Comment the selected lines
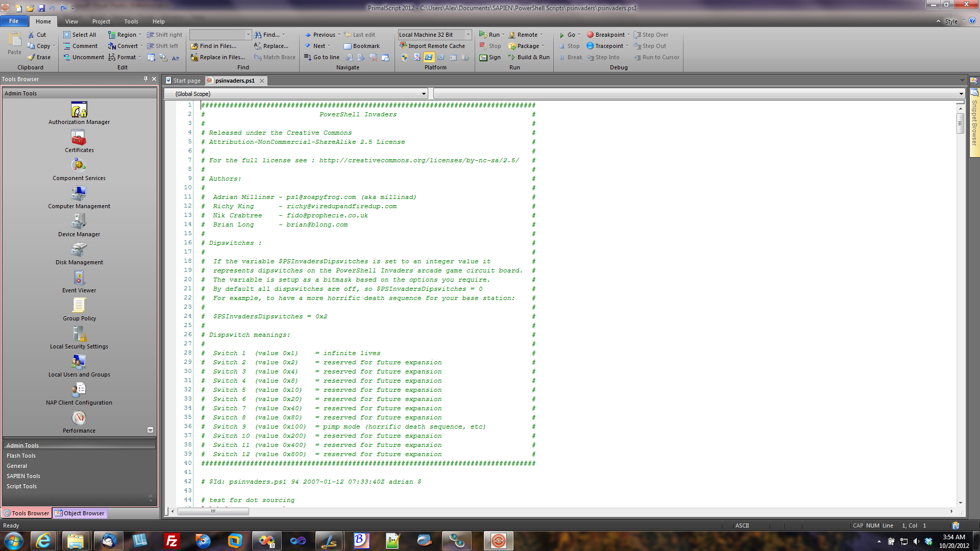Screen dimensions: 980x551 coord(80,46)
